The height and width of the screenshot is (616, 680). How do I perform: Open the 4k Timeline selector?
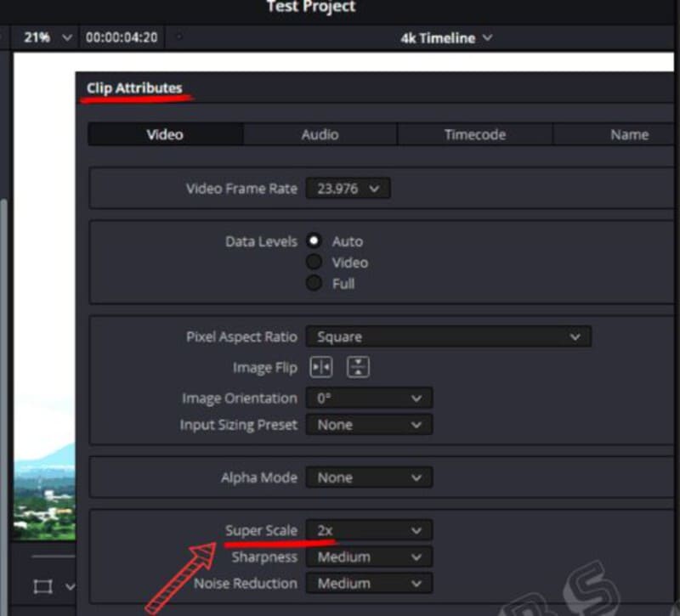446,38
